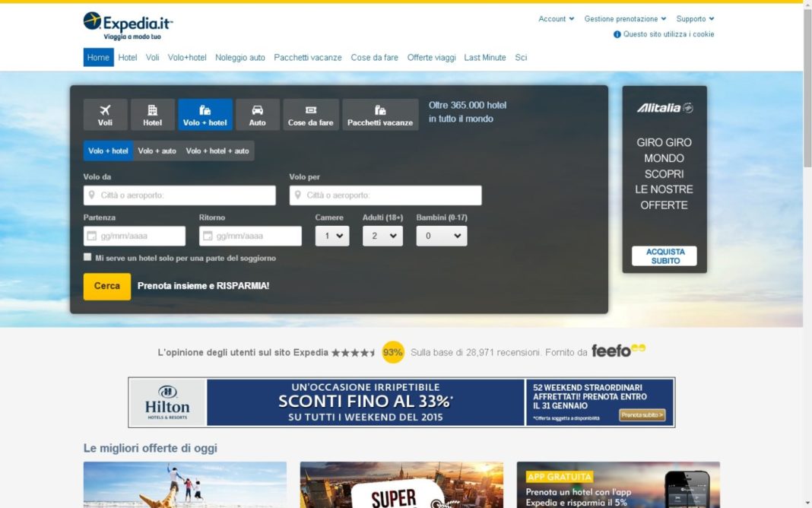Click the Acquista Subito button
This screenshot has width=812, height=508.
(x=665, y=256)
